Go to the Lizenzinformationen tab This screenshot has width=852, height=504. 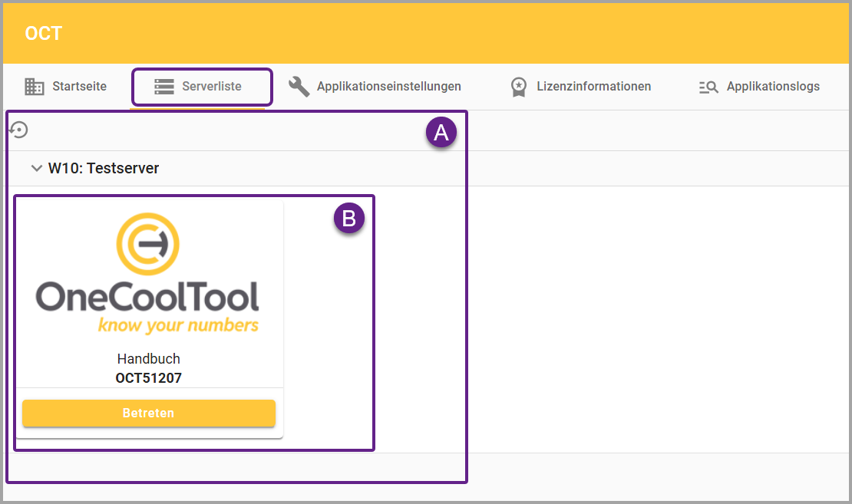pos(593,87)
